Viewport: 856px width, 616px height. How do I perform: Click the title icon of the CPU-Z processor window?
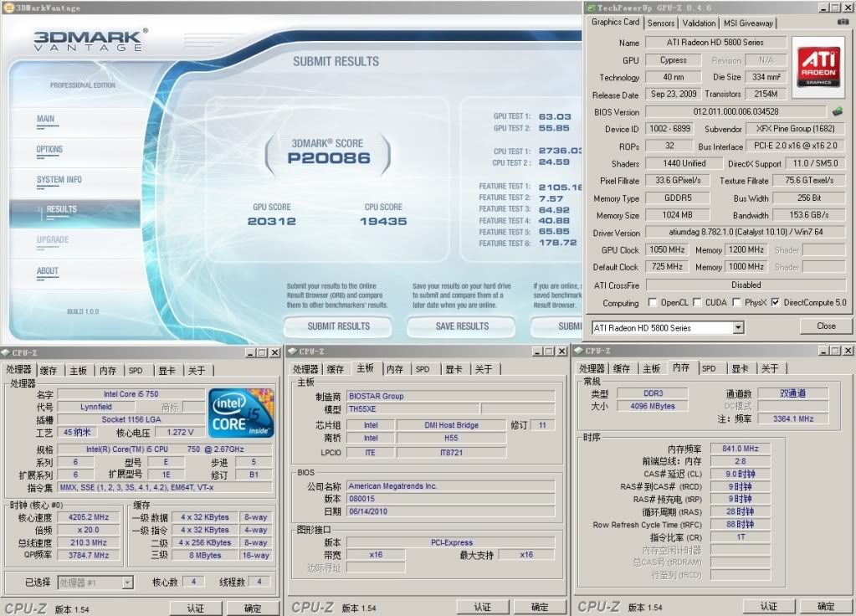pos(6,353)
